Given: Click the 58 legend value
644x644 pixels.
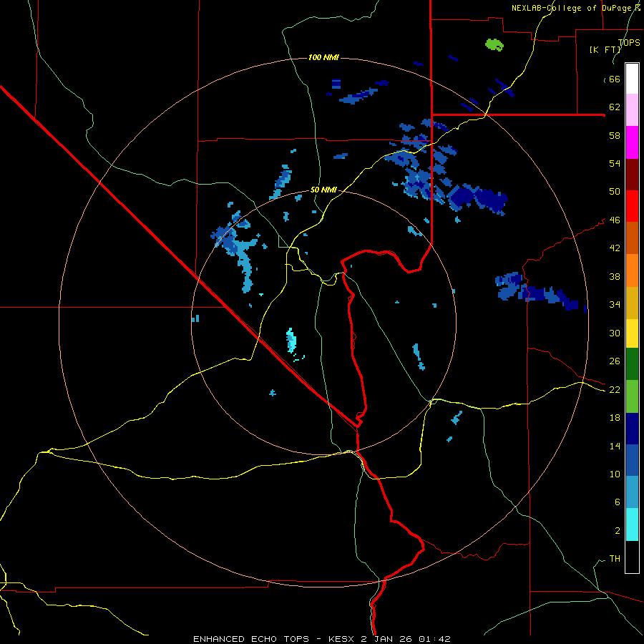Looking at the screenshot, I should (615, 135).
